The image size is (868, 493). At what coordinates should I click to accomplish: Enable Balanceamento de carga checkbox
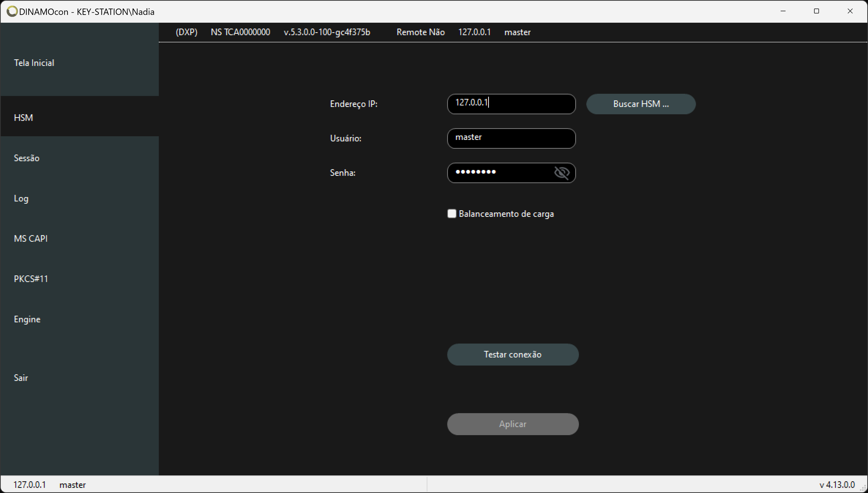point(452,214)
